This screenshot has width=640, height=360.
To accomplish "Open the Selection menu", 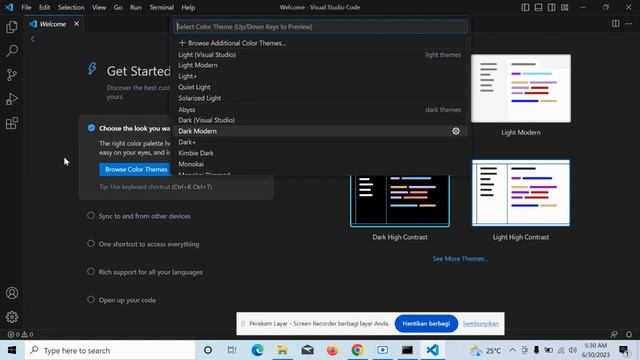I will pos(71,7).
